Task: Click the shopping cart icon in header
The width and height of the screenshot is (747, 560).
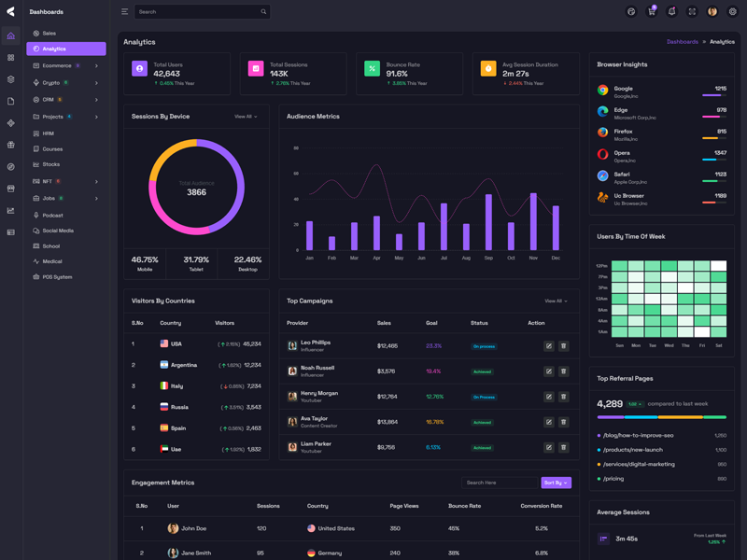Action: 652,12
